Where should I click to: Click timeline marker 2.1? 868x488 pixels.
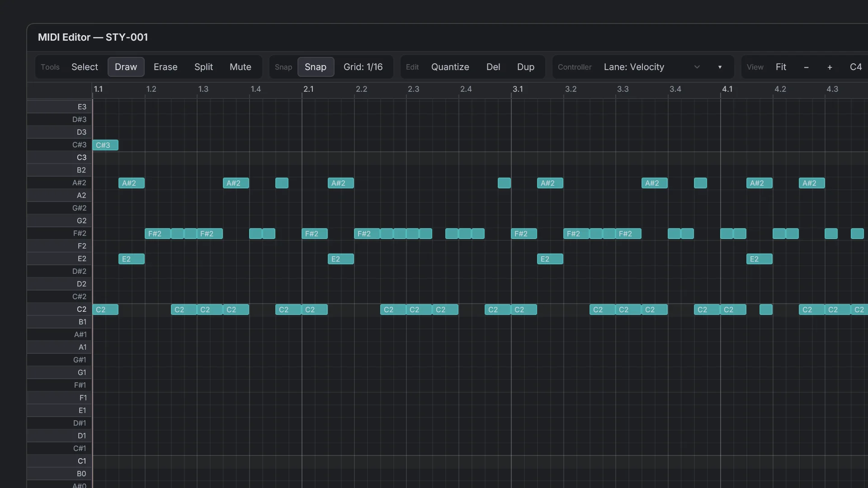tap(308, 89)
